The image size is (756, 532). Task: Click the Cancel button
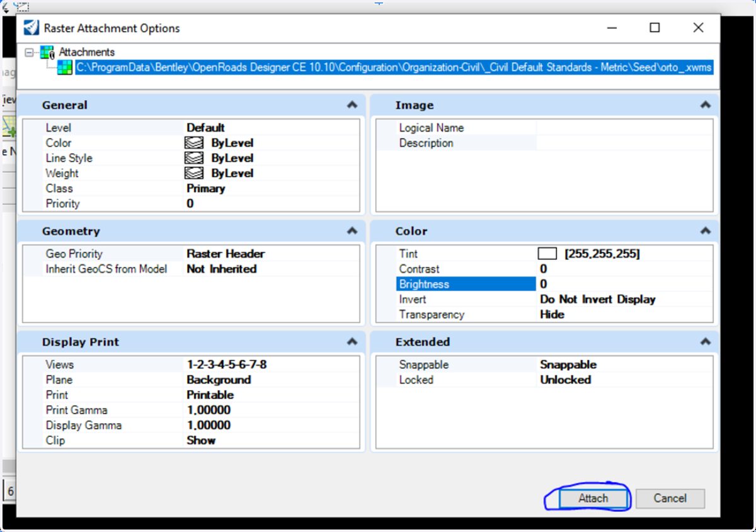670,499
